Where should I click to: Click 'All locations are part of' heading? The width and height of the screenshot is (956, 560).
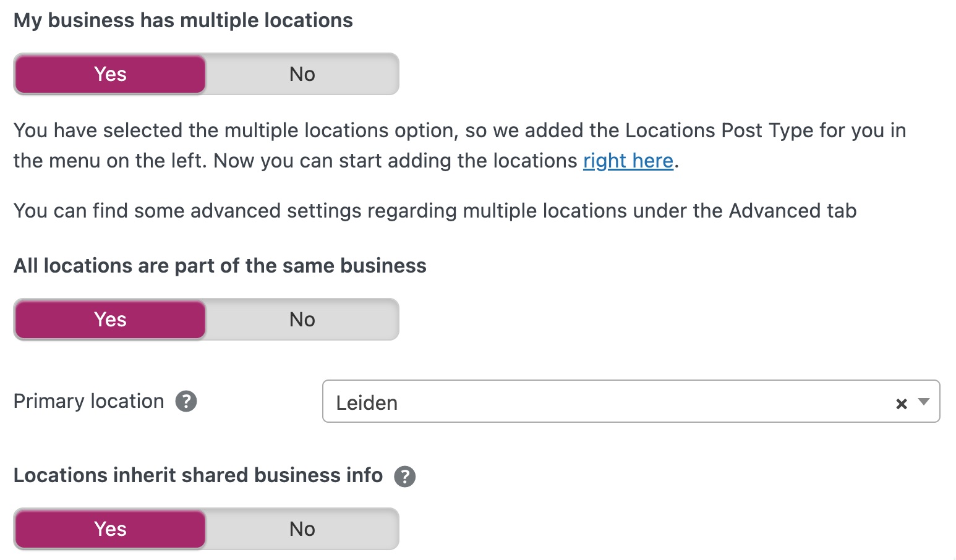click(220, 266)
